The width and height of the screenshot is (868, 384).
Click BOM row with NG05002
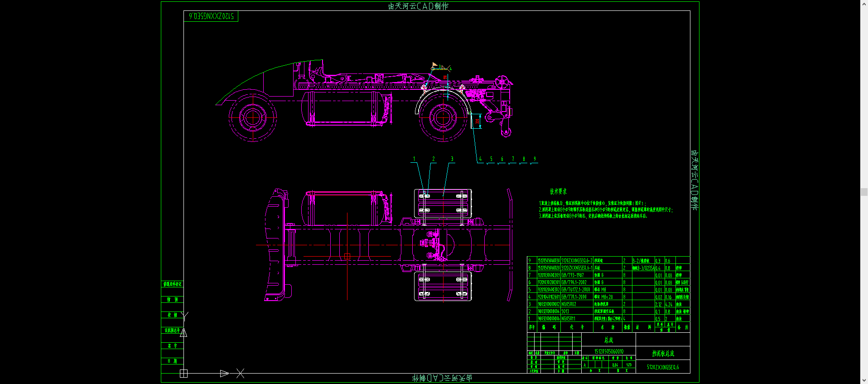(569, 304)
